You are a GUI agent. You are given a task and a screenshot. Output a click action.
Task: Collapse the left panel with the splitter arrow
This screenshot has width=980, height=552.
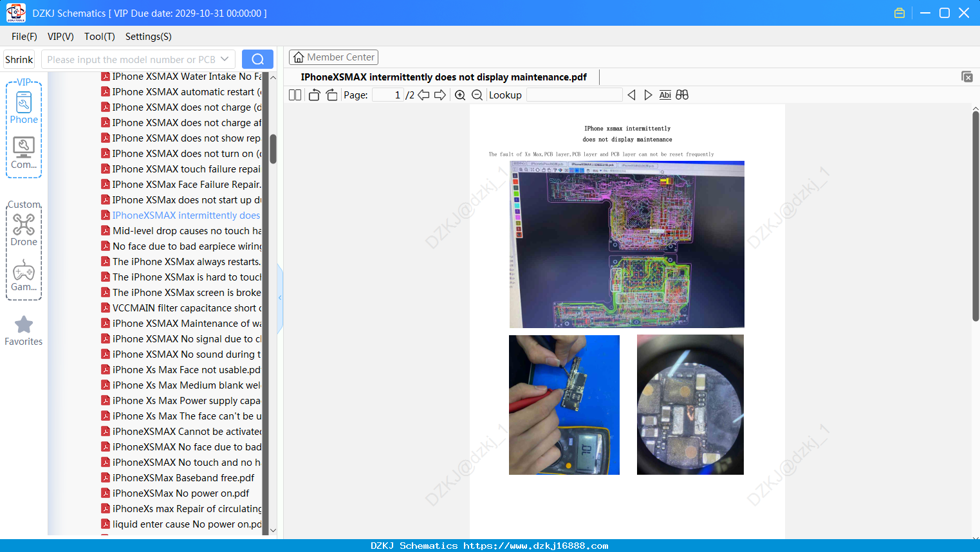click(280, 298)
